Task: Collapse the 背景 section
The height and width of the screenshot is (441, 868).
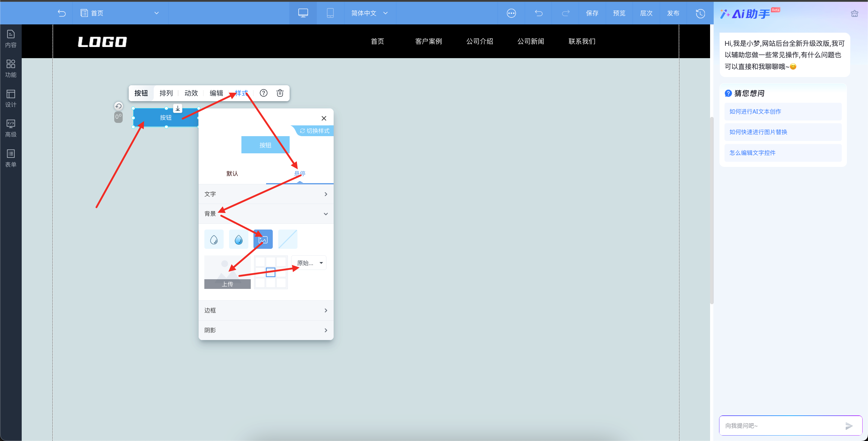Action: (x=266, y=214)
